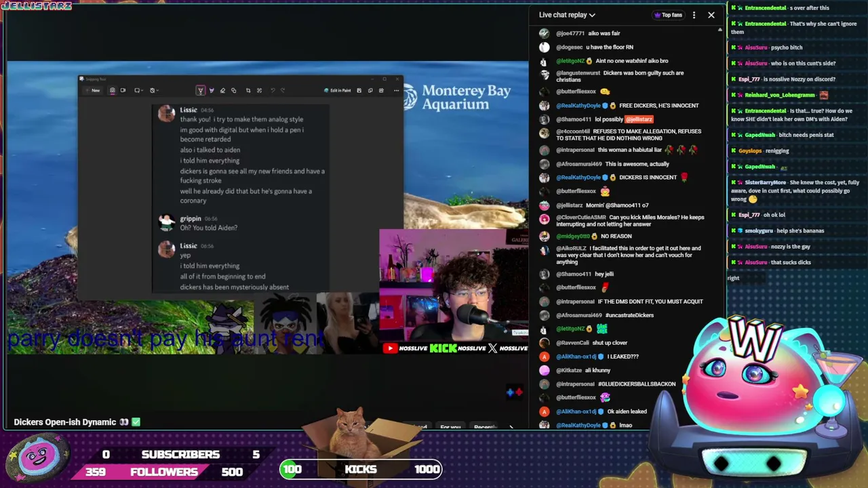Click Edit in Paint button
Image resolution: width=868 pixels, height=488 pixels.
[x=338, y=90]
